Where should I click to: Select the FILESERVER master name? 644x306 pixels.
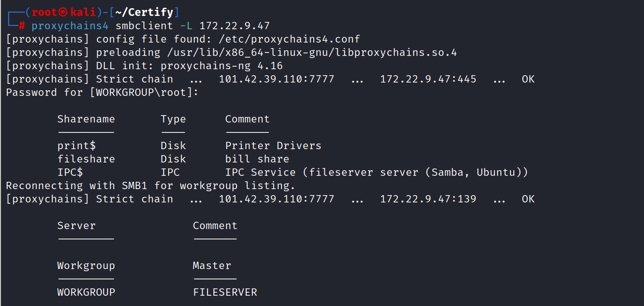225,292
